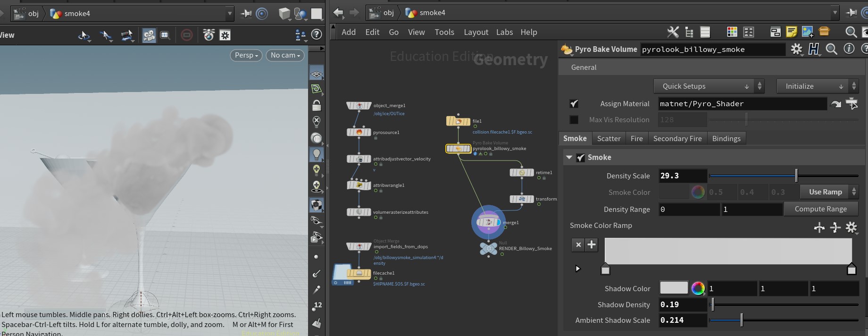Select the pyrolook_billowy_smoke node
This screenshot has height=336, width=868.
pyautogui.click(x=458, y=149)
